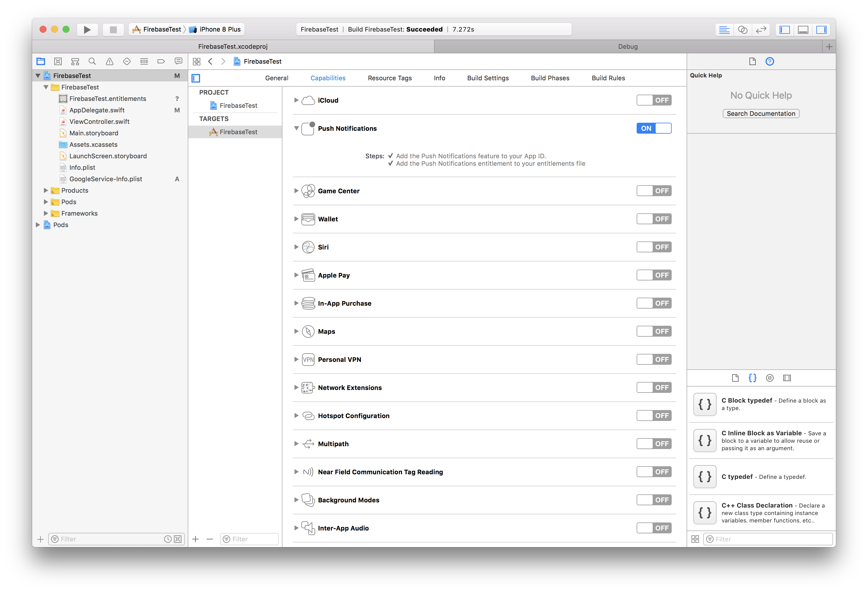This screenshot has height=593, width=868.
Task: Select GoogleService-Info.plist in the navigator
Action: pyautogui.click(x=106, y=179)
